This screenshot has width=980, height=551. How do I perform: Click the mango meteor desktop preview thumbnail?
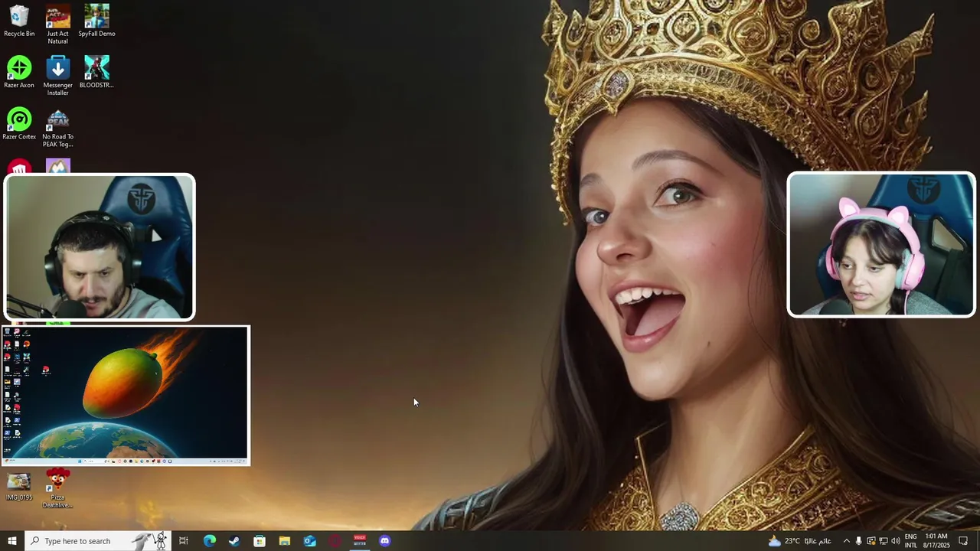126,396
